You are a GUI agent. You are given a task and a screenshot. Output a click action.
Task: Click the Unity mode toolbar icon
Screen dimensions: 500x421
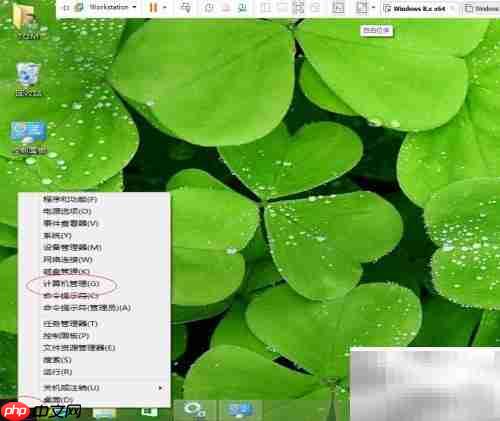[316, 7]
